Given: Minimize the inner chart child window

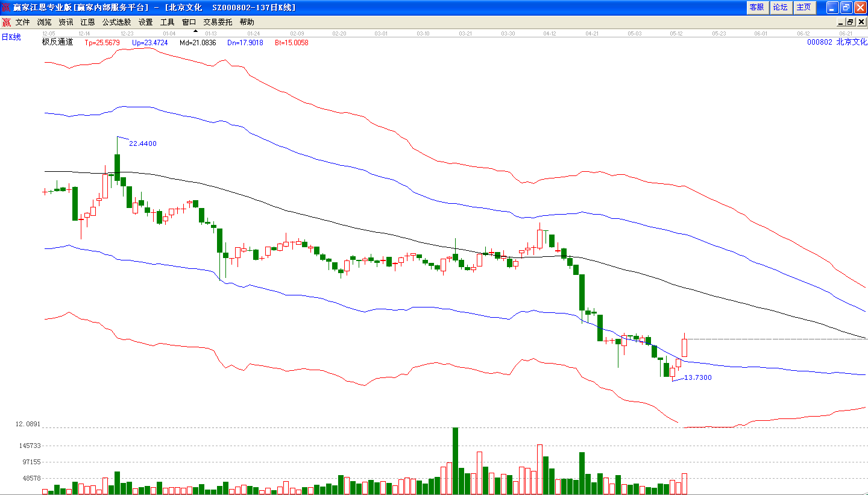Looking at the screenshot, I should 841,22.
